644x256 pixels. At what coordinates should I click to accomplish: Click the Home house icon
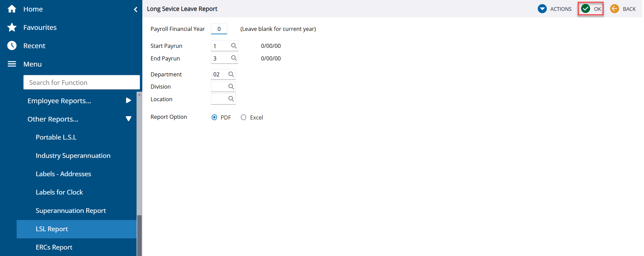12,9
